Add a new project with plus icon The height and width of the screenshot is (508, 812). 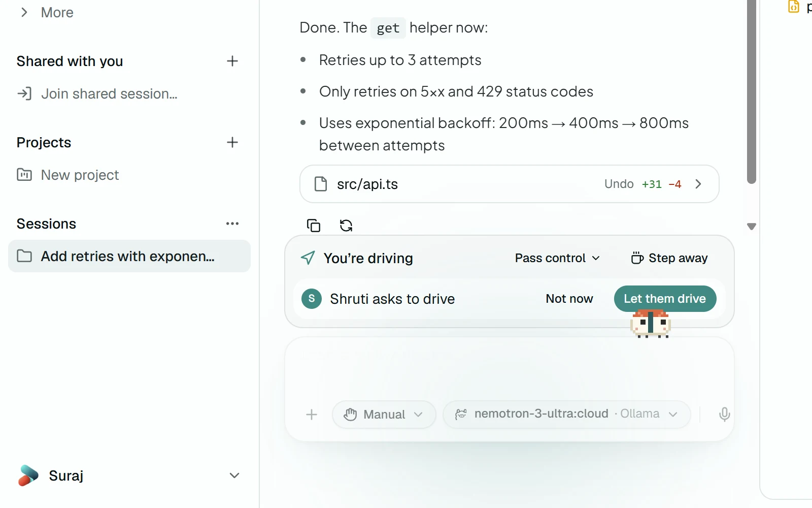click(x=232, y=142)
